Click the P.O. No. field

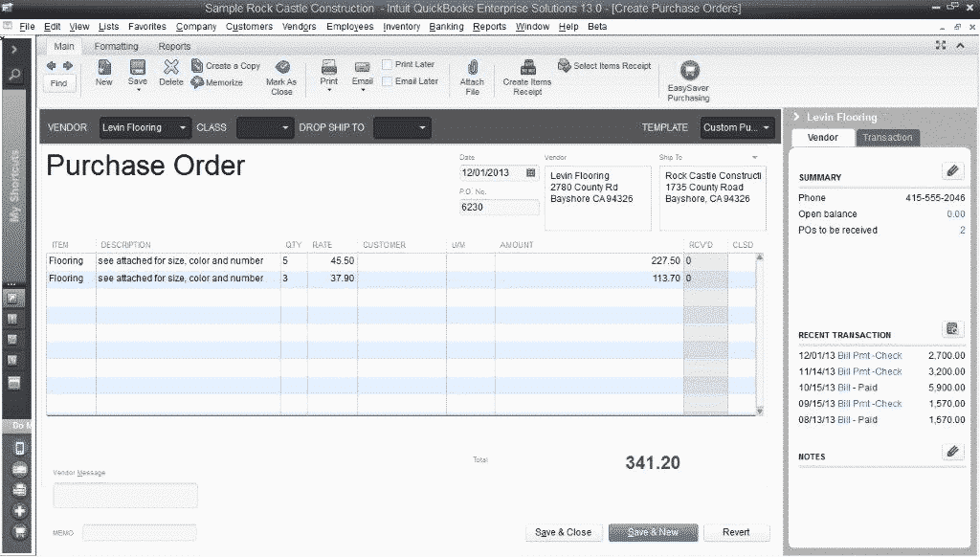coord(499,207)
